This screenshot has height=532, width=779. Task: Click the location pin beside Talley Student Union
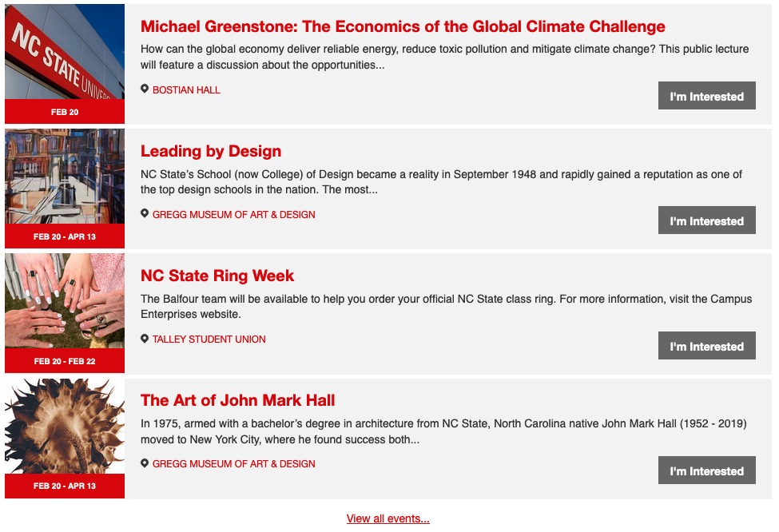tap(145, 339)
